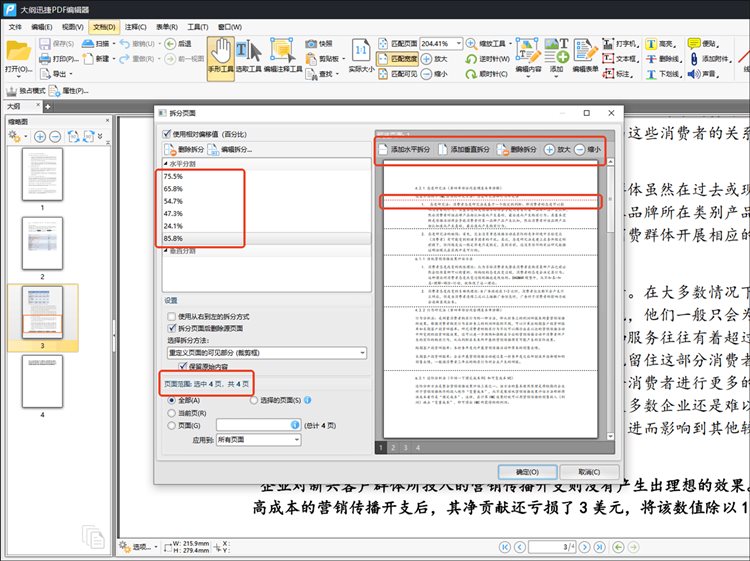750x561 pixels.
Task: Click the 缩小 zoom-out icon in preview toolbar
Action: (x=582, y=149)
